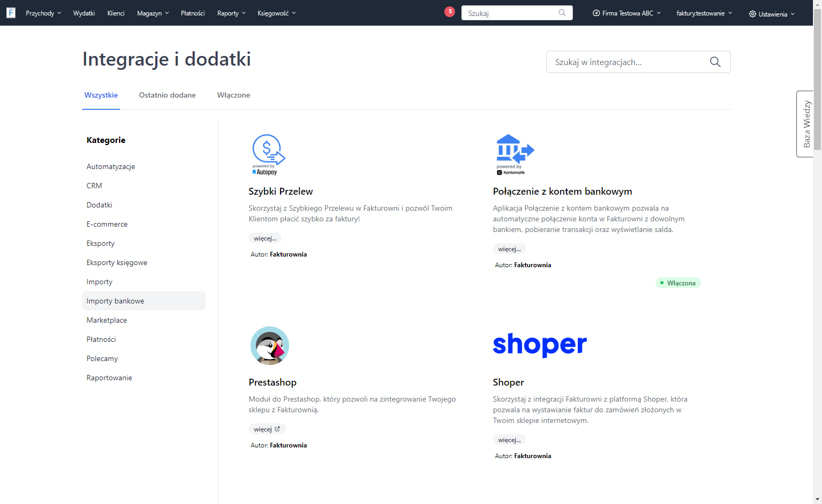Click więcej under Połączenie z kontem bankowym
The height and width of the screenshot is (504, 822).
(x=509, y=249)
